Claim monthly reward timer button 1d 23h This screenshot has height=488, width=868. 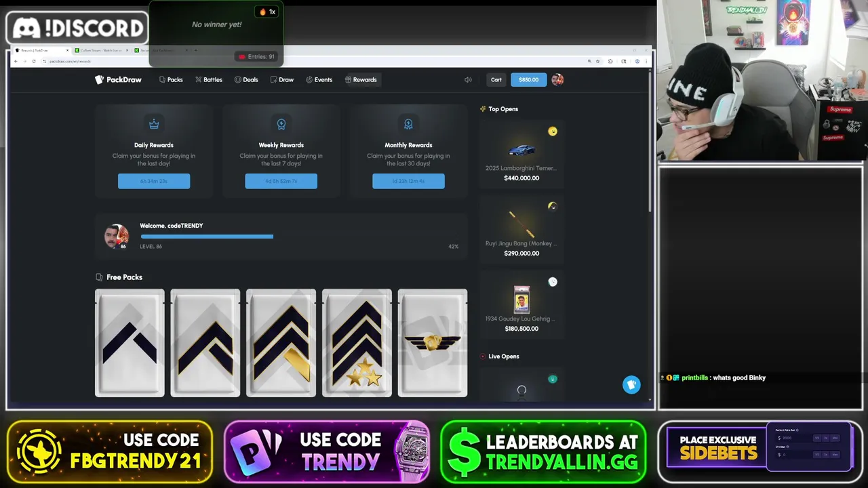pyautogui.click(x=408, y=181)
